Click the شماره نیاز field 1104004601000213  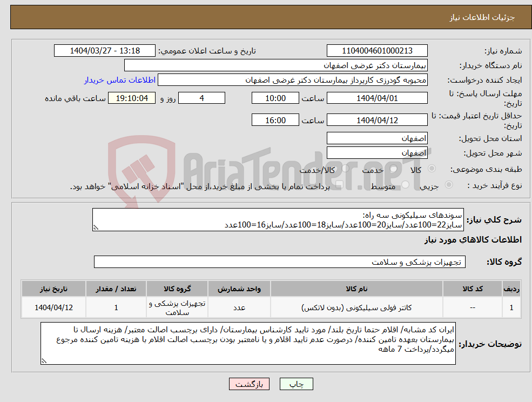(x=377, y=51)
